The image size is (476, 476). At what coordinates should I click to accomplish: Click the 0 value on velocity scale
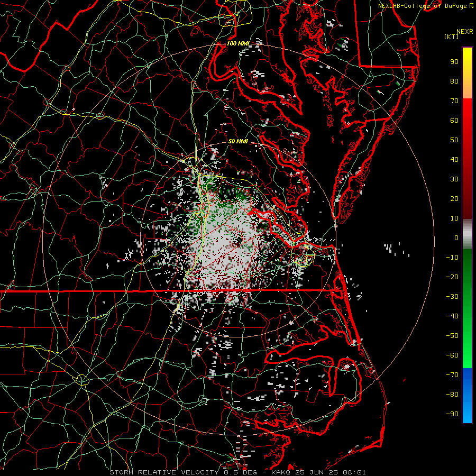(456, 238)
